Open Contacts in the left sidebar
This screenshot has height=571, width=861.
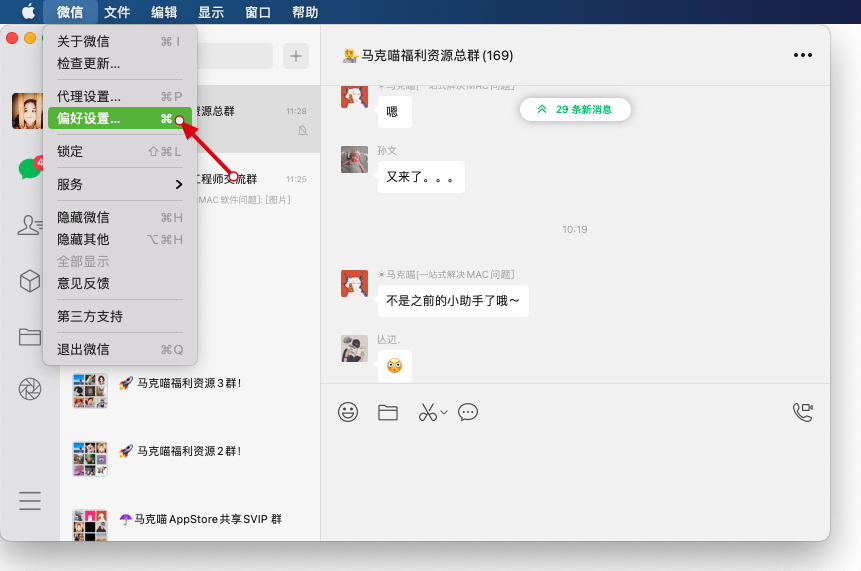tap(30, 225)
